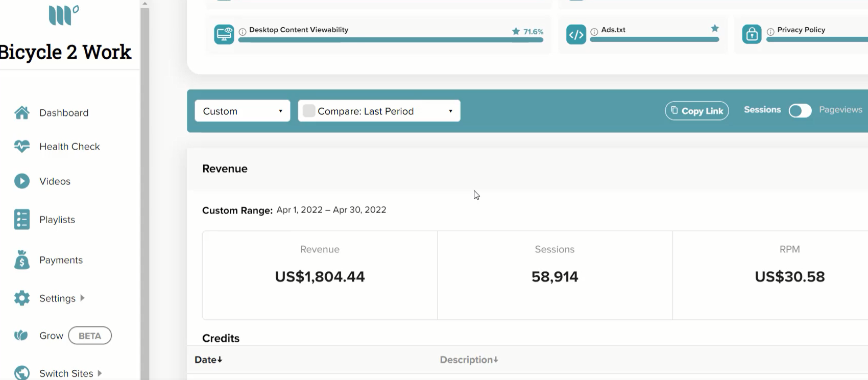This screenshot has width=868, height=380.
Task: Click the Privacy Policy progress bar
Action: (x=817, y=39)
